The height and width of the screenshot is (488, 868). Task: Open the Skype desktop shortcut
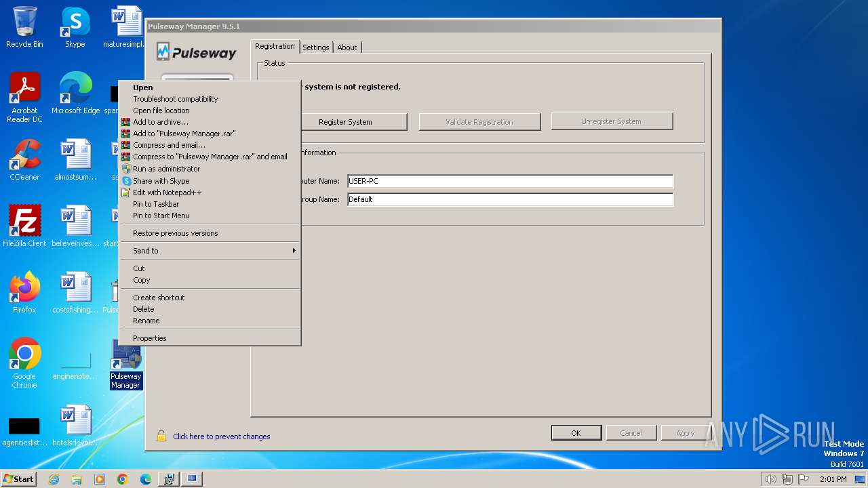coord(75,27)
